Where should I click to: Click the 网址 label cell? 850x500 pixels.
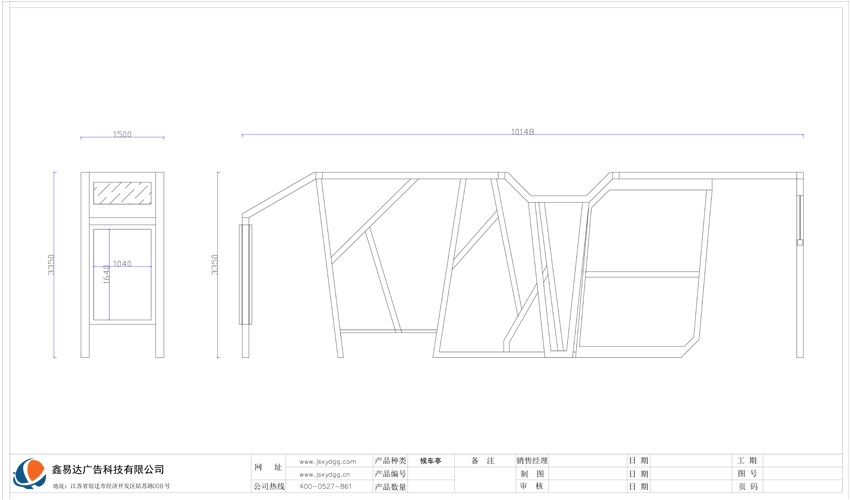click(268, 467)
